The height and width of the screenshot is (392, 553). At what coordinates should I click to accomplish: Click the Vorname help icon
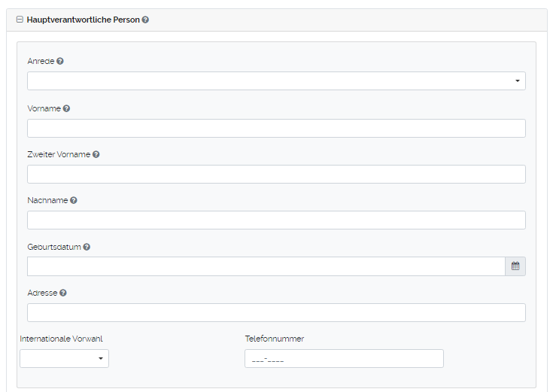point(67,108)
